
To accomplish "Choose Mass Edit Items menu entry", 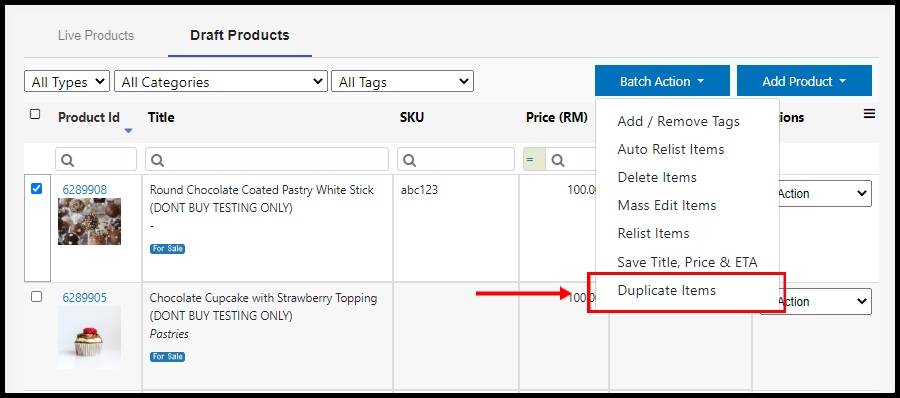I will (x=666, y=205).
